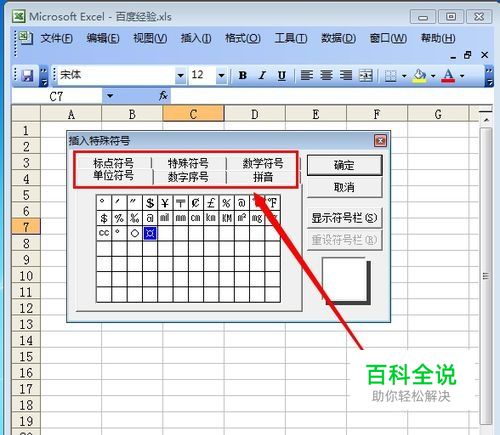Open the 文件(F) menu
Screen dimensions: 500x435
tap(56, 38)
